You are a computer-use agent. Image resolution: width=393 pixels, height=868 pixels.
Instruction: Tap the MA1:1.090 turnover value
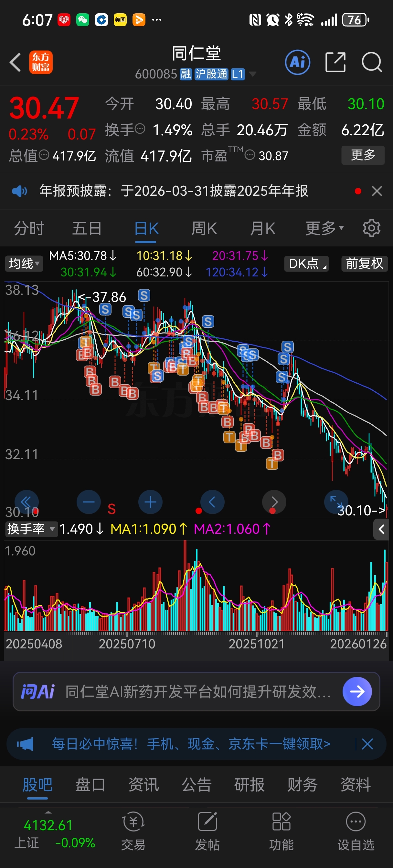(x=149, y=529)
